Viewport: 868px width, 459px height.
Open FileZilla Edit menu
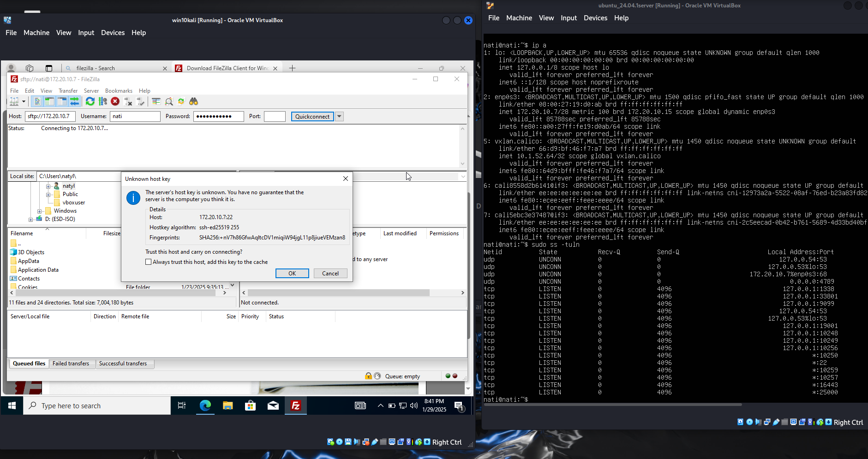coord(30,91)
